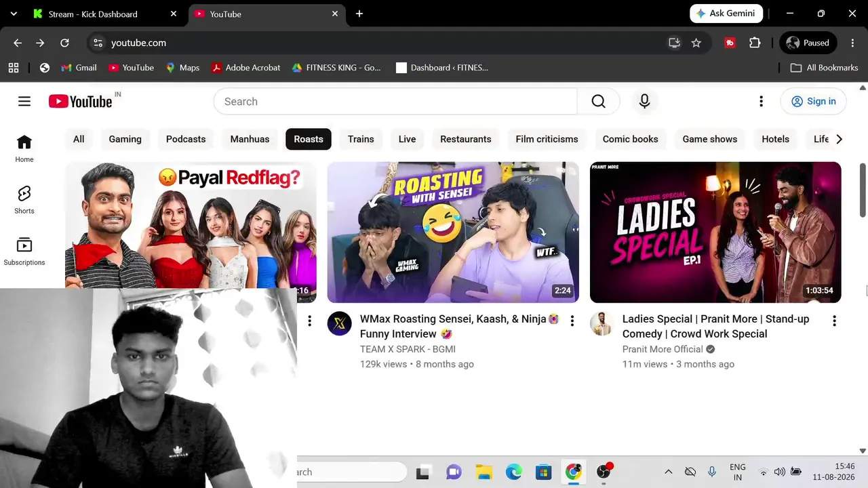Open the globe bookmark icon
This screenshot has width=868, height=488.
pos(45,68)
